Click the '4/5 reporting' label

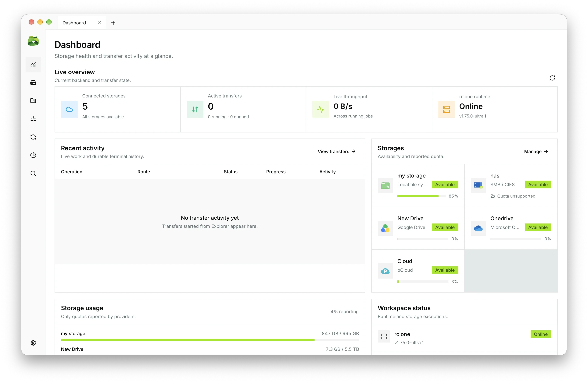(344, 311)
